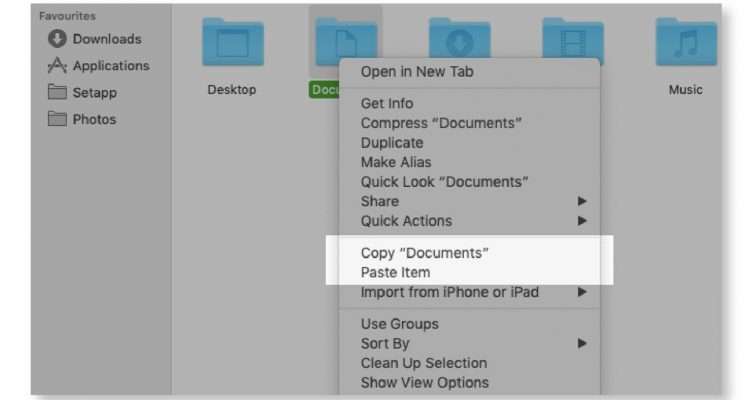Select Paste Item in context menu
This screenshot has height=400, width=753.
pyautogui.click(x=396, y=272)
